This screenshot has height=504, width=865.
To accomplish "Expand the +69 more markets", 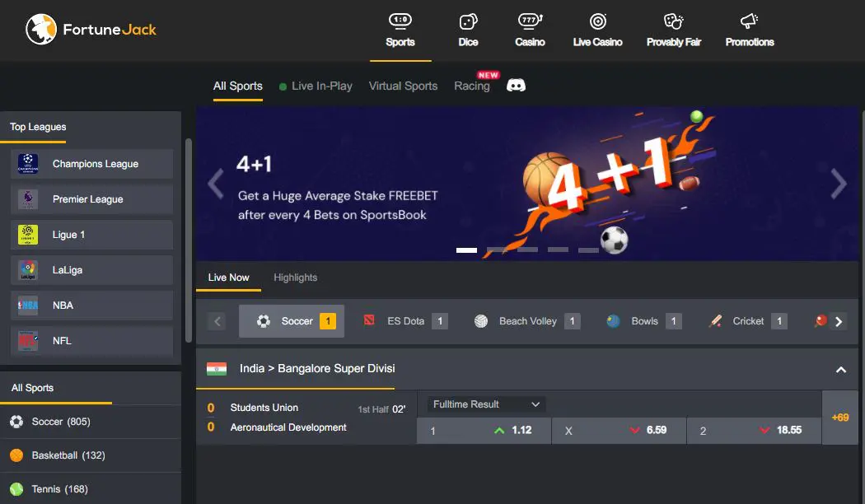I will pos(840,418).
